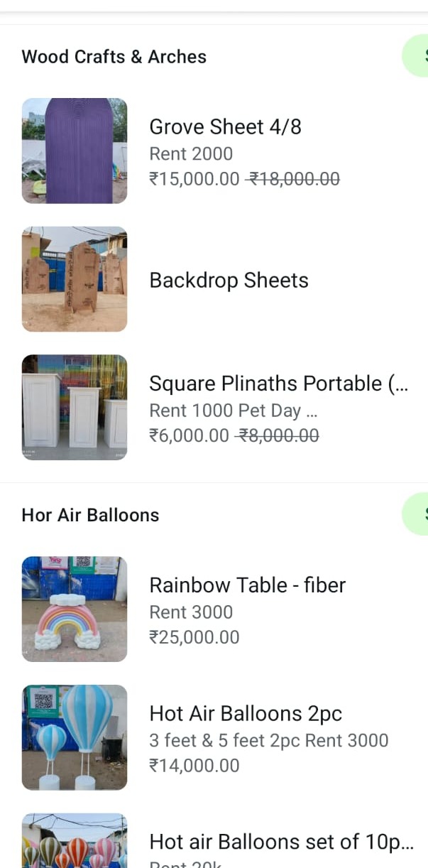
Task: View the Square Plinaths white pedestals photo
Action: coord(75,407)
